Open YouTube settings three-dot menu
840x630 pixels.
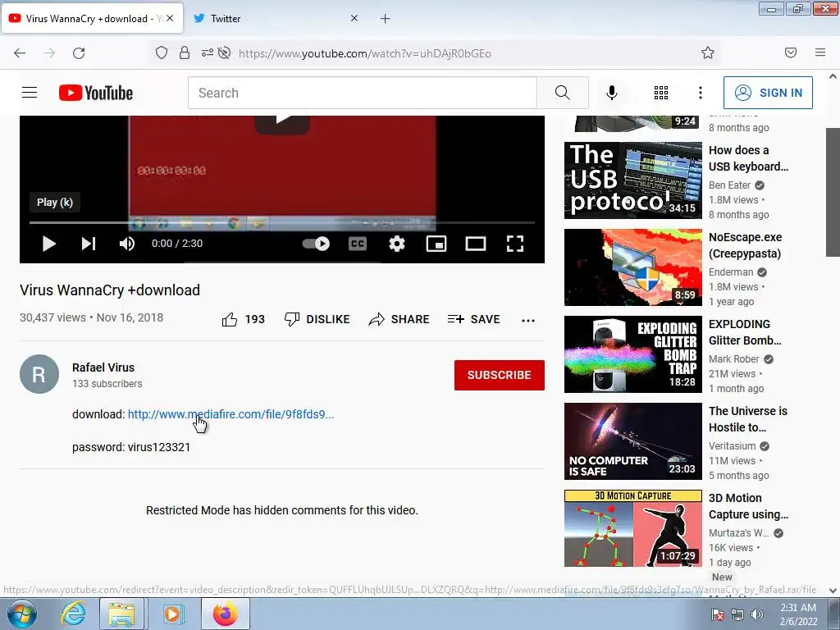point(701,93)
